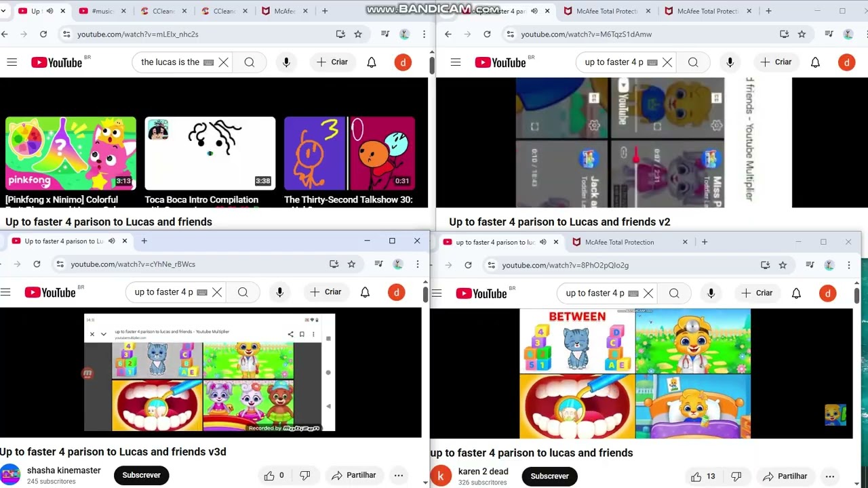
Task: Dislike the karen 2 dead video
Action: click(x=736, y=476)
